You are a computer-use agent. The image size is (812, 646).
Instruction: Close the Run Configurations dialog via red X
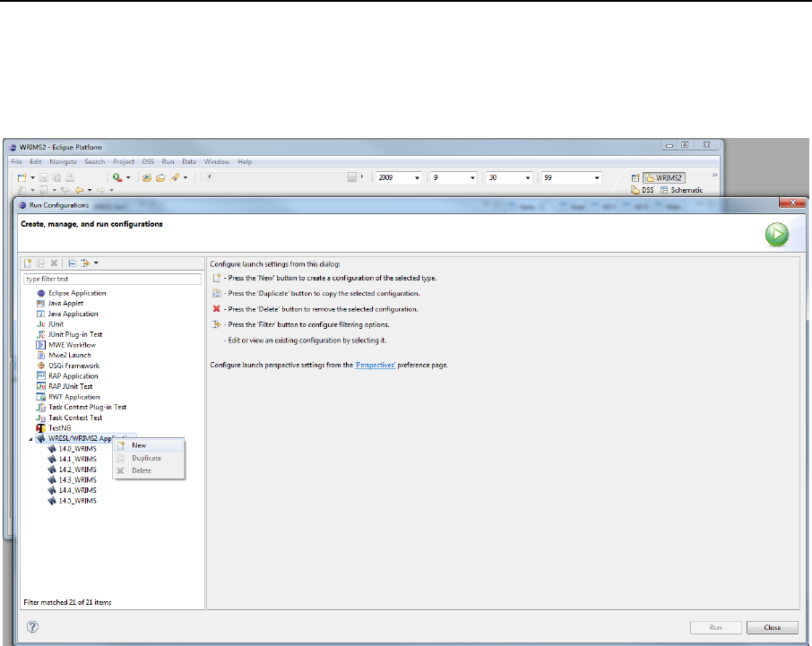(792, 202)
